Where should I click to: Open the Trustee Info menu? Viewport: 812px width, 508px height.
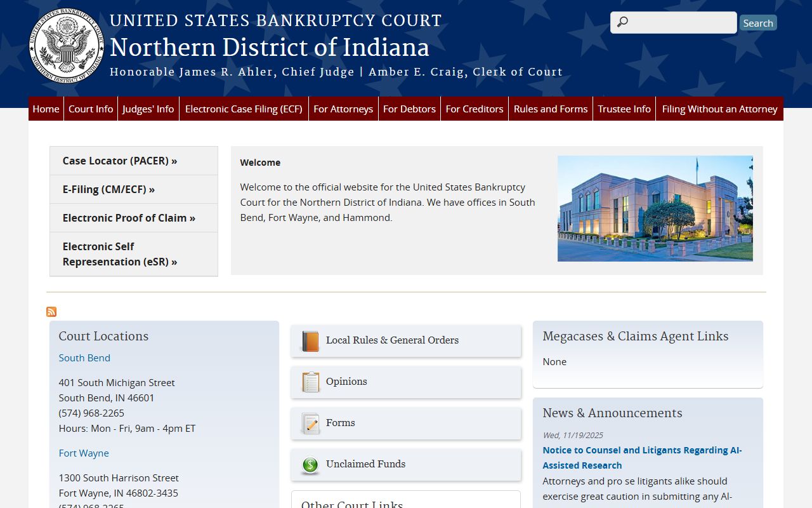click(624, 109)
